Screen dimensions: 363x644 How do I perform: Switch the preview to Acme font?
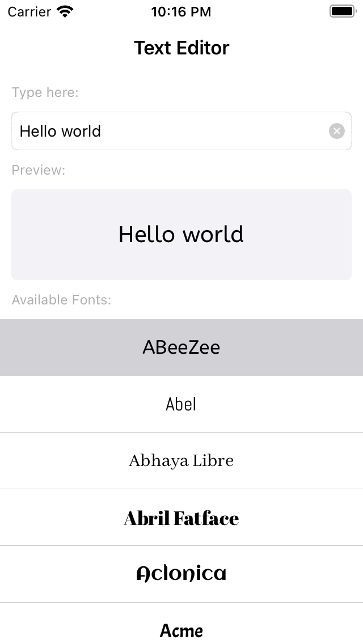(181, 630)
